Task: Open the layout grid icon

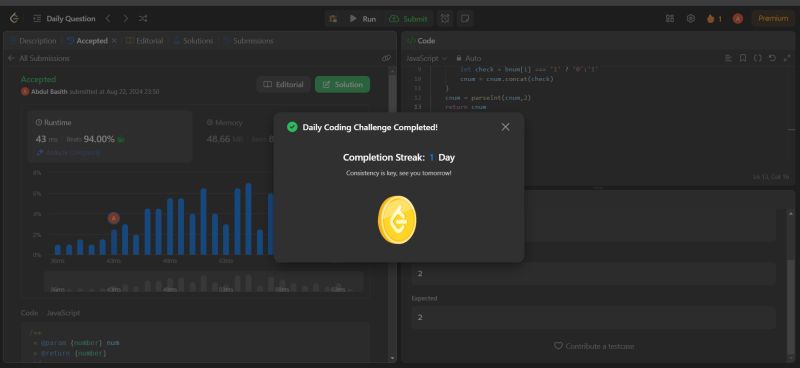Action: (670, 18)
